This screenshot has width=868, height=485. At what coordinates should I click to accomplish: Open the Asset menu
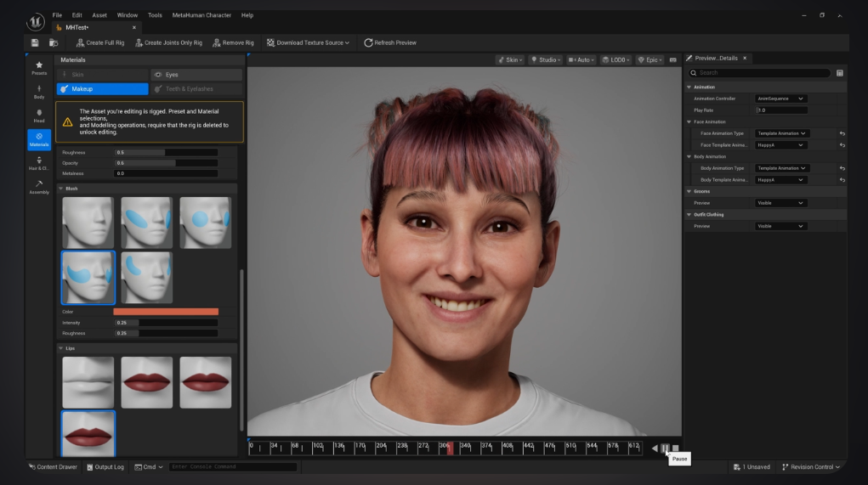99,15
